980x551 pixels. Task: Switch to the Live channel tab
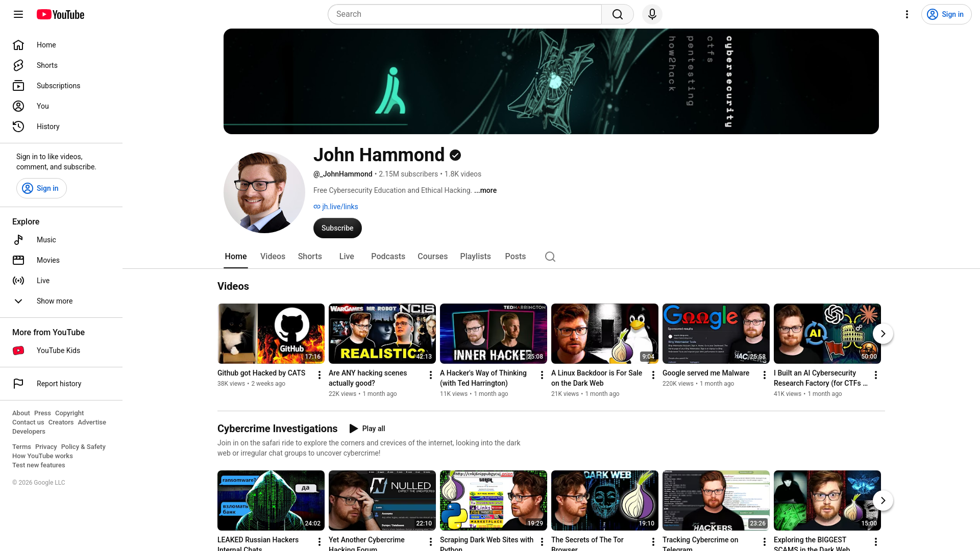pos(347,257)
